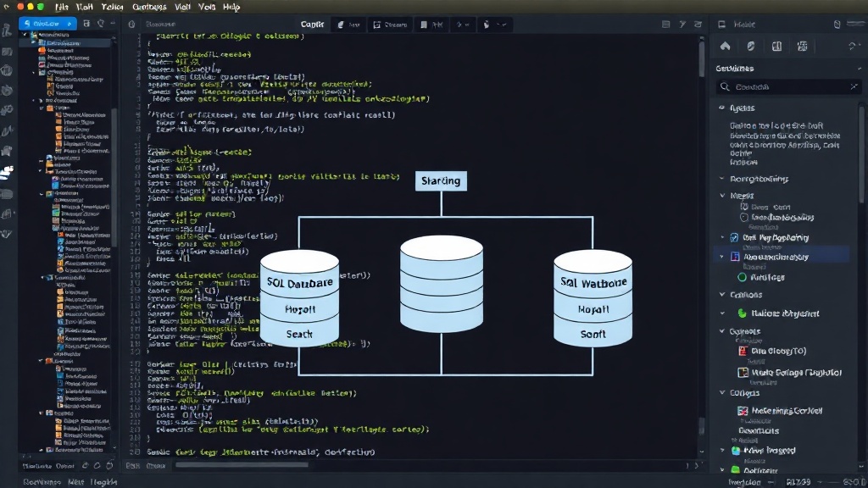Open the red icon item ending in (TO)

point(773,351)
